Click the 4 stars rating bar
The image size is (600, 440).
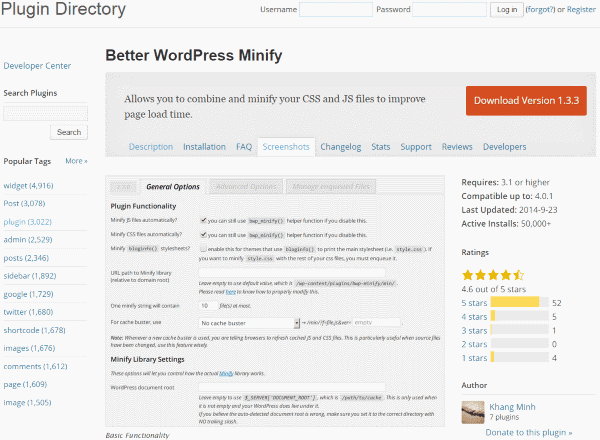(520, 316)
